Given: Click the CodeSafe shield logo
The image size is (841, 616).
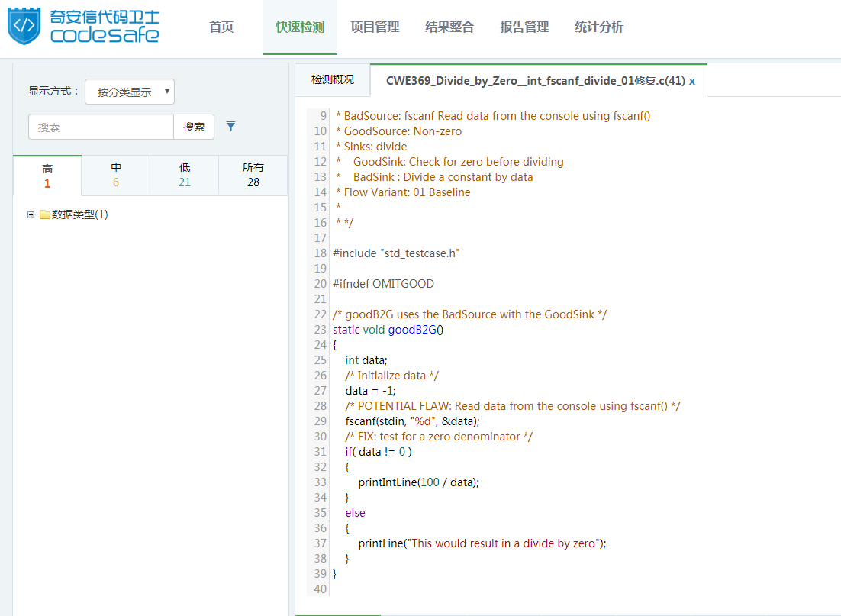Looking at the screenshot, I should pyautogui.click(x=26, y=26).
